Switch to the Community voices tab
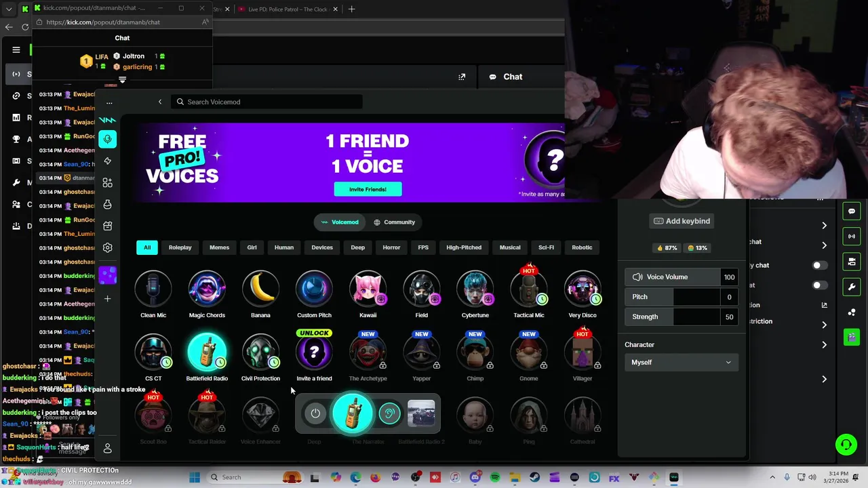The image size is (868, 488). click(x=394, y=222)
